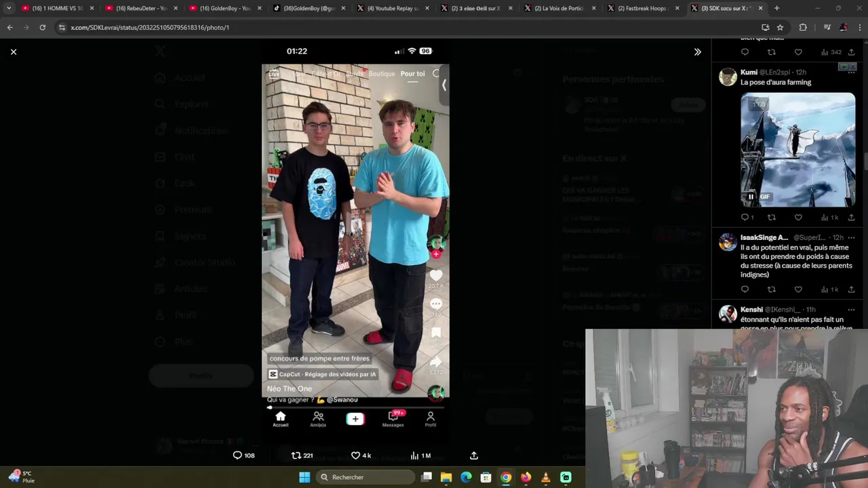This screenshot has width=868, height=488.
Task: Launch Microsoft Edge from the taskbar
Action: 466,477
